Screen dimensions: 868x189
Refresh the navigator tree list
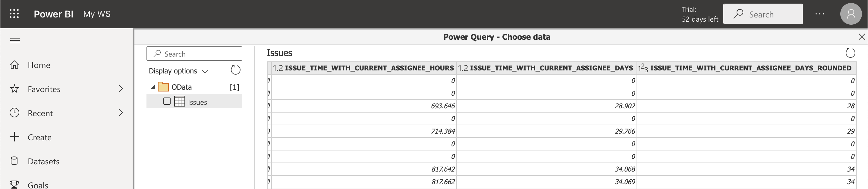[x=235, y=70]
